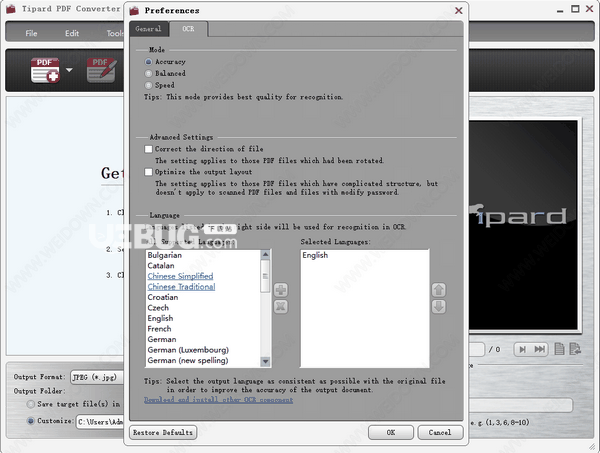Switch to the OCR tab

(x=188, y=29)
